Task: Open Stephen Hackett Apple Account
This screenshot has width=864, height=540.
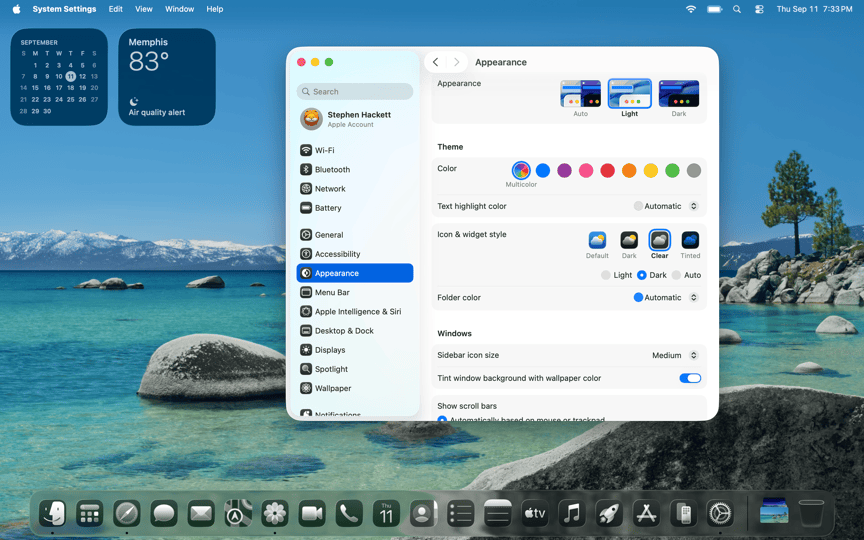Action: point(354,119)
